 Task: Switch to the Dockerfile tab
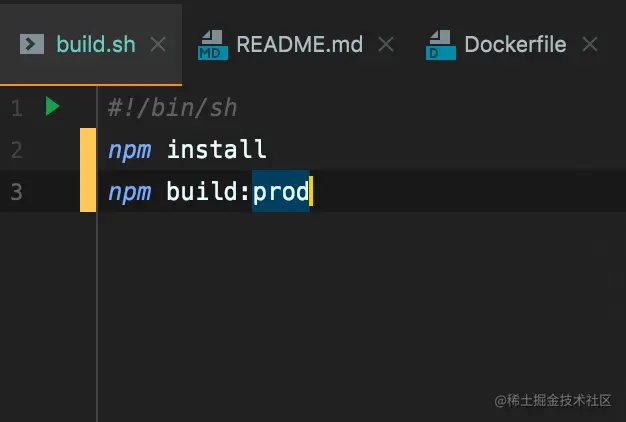[x=515, y=44]
